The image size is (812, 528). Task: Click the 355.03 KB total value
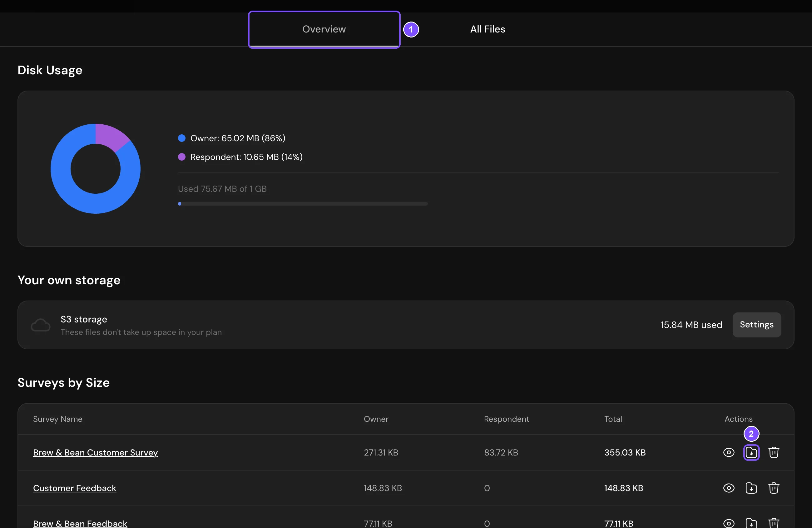point(625,452)
